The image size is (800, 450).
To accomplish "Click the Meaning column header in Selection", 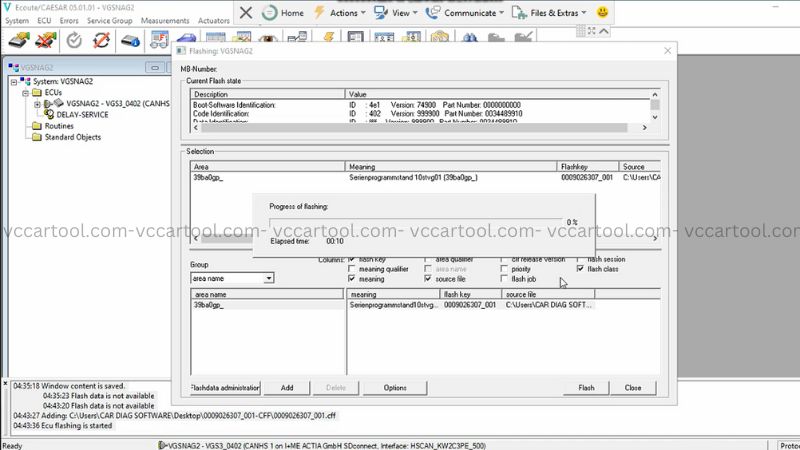I will (451, 167).
